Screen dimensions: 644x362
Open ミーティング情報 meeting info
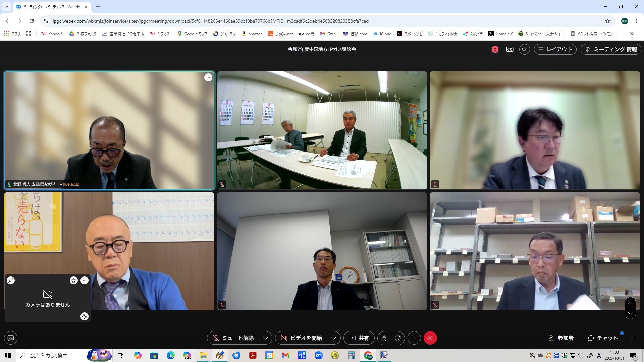(x=611, y=49)
